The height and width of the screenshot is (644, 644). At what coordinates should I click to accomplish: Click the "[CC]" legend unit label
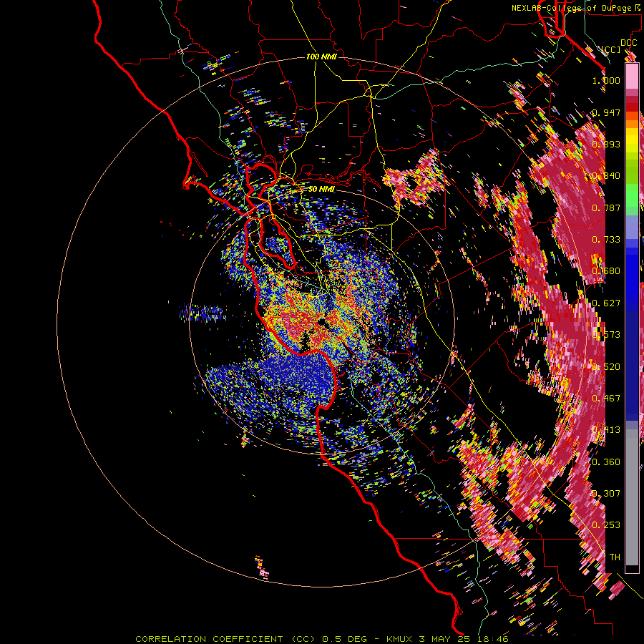coord(611,50)
